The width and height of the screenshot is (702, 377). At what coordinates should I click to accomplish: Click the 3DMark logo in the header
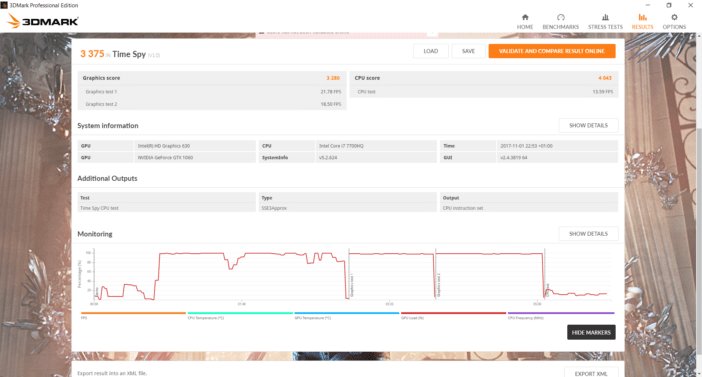pyautogui.click(x=43, y=21)
